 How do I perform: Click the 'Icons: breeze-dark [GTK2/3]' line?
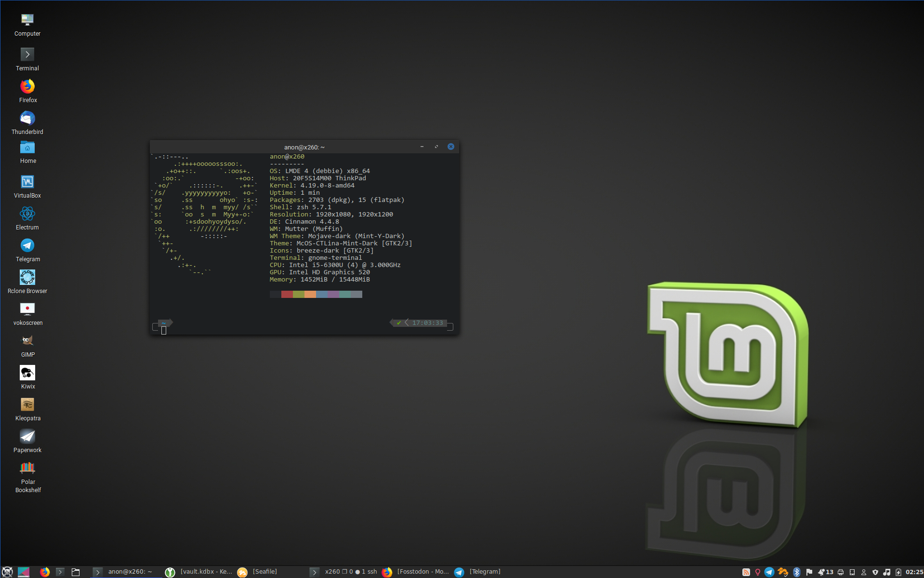tap(322, 251)
